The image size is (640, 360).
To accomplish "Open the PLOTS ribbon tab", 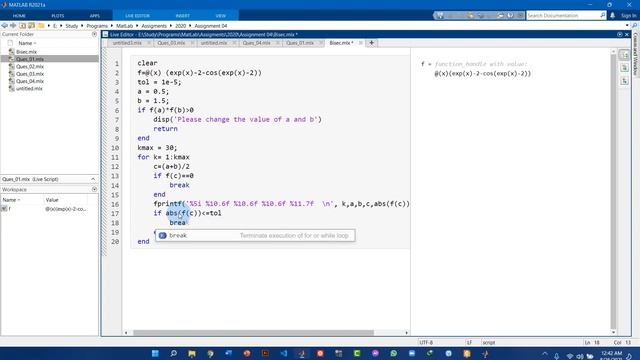I will 58,16.
